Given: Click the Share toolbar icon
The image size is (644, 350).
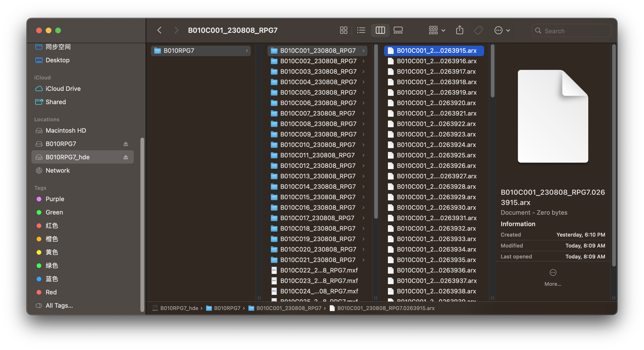Looking at the screenshot, I should point(460,30).
